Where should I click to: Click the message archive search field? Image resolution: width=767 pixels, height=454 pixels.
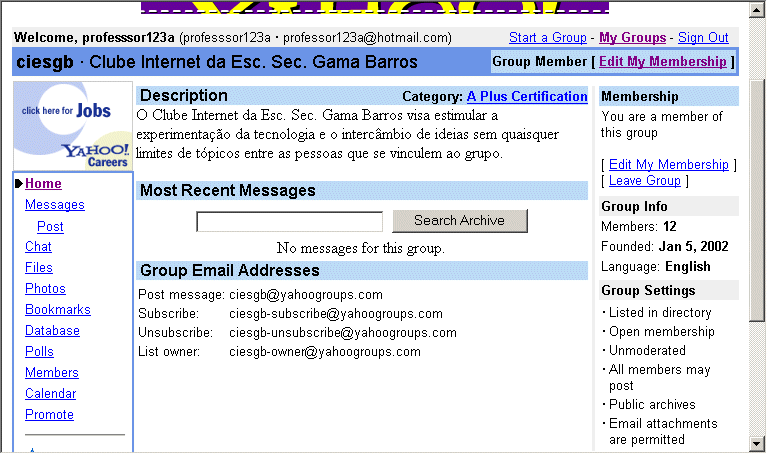point(290,222)
